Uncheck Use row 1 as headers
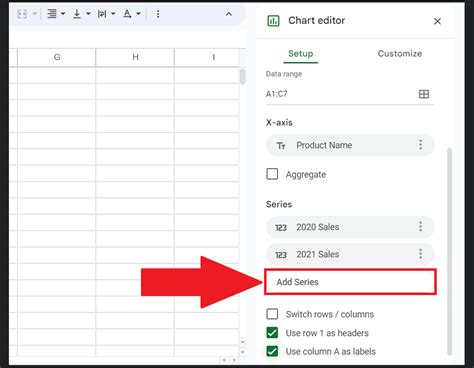 point(272,333)
